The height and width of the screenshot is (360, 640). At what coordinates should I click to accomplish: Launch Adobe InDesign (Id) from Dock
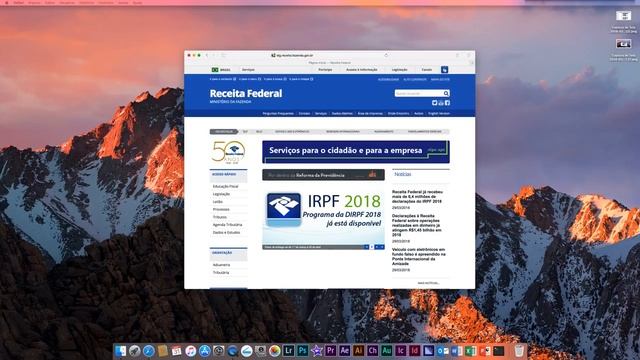(414, 351)
